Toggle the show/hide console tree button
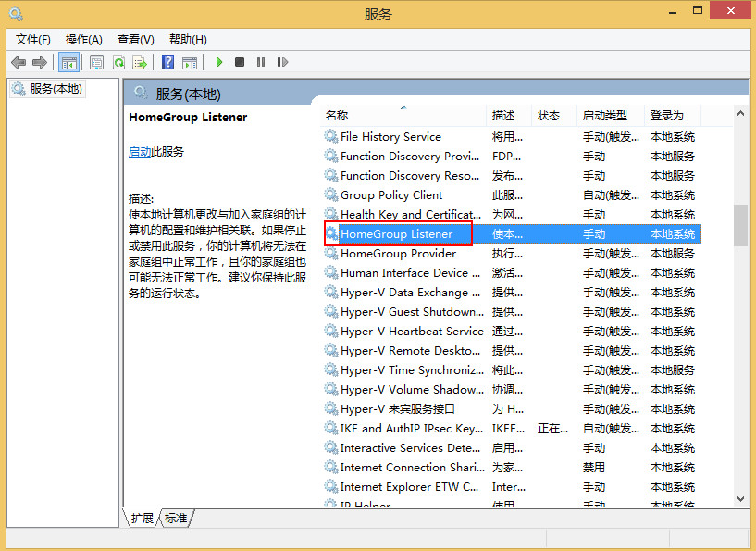 (68, 62)
